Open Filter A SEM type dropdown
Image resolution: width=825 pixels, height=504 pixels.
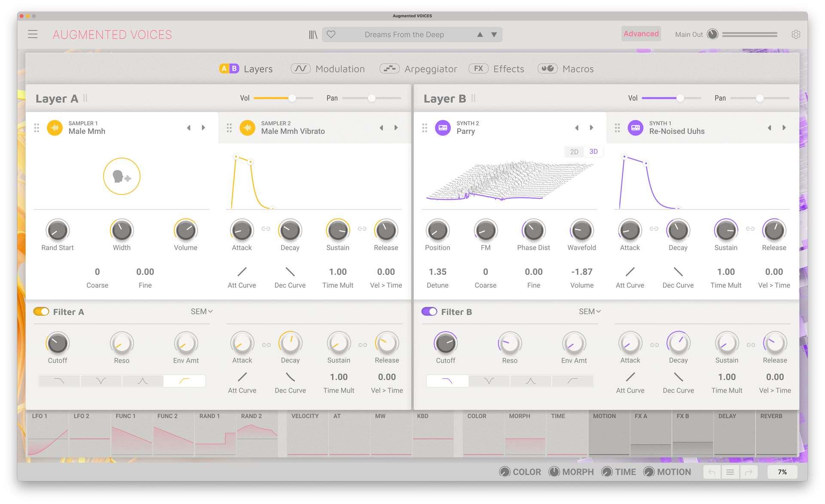202,312
